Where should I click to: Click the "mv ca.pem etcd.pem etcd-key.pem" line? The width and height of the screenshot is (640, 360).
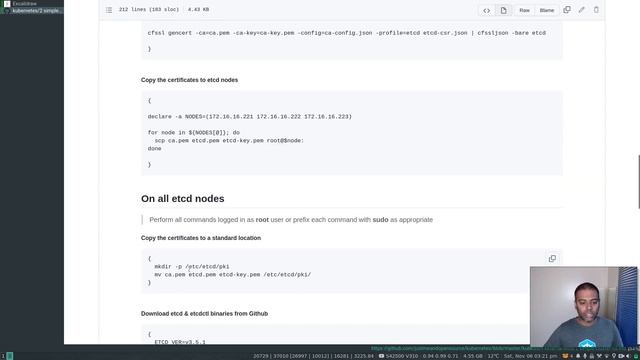(x=233, y=275)
